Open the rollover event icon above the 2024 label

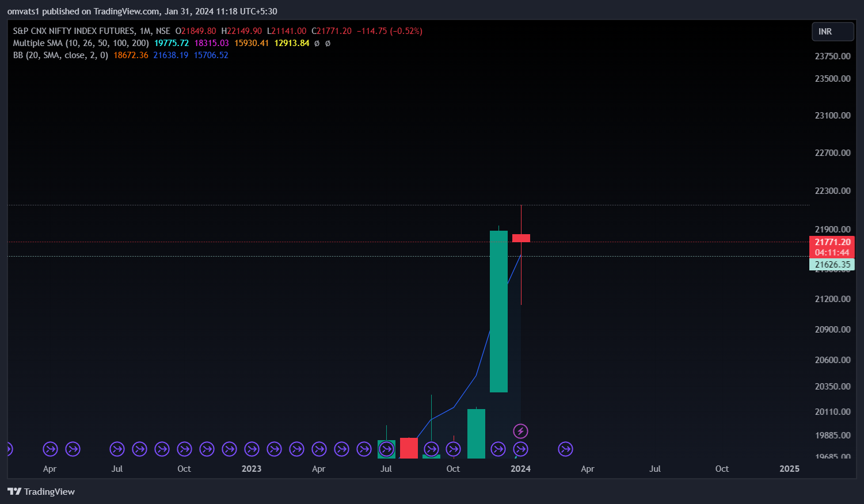pyautogui.click(x=520, y=449)
